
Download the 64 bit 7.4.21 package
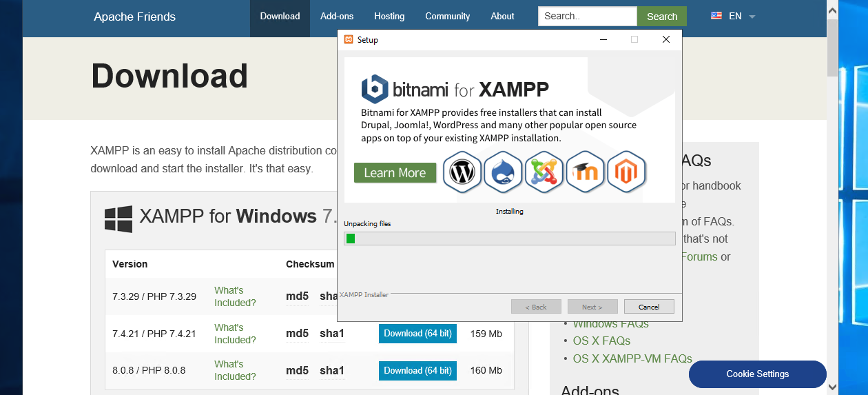coord(417,334)
